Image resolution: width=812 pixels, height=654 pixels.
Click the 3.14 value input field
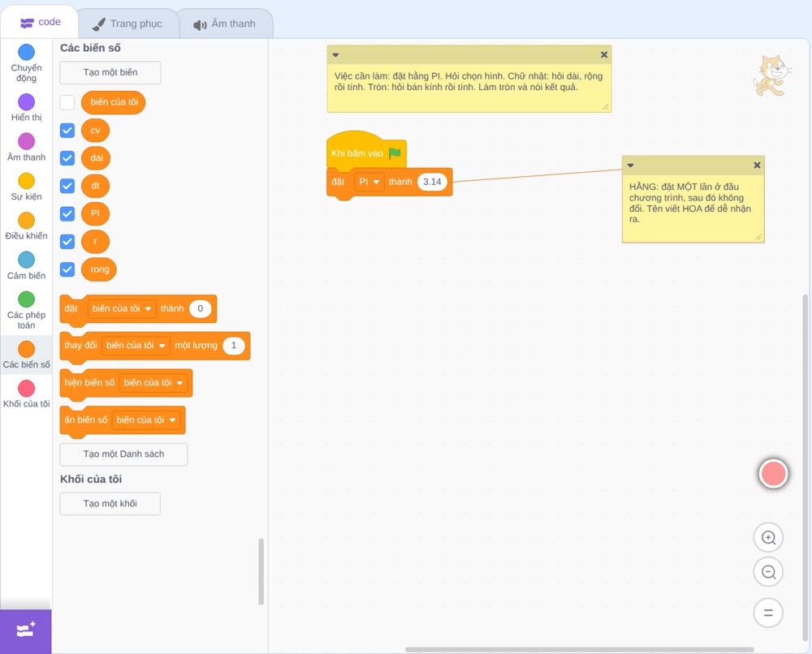432,182
